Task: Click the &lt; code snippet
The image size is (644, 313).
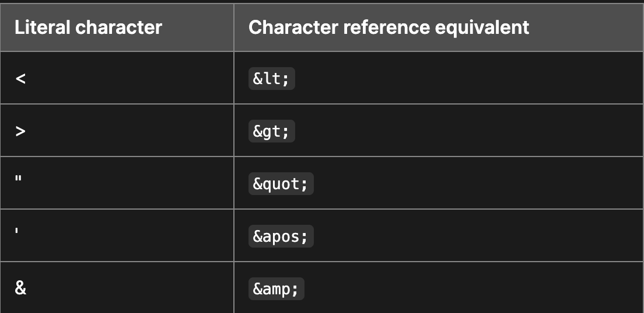Action: click(x=271, y=79)
